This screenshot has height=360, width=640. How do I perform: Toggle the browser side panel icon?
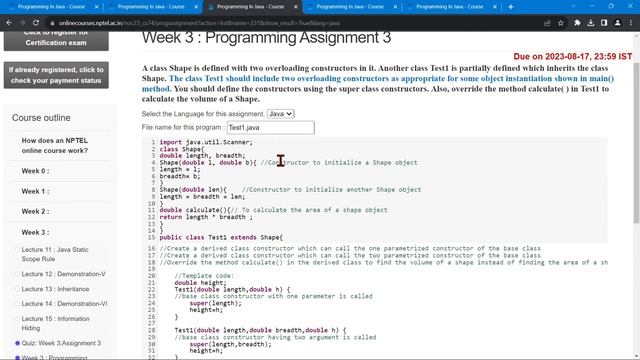[604, 23]
